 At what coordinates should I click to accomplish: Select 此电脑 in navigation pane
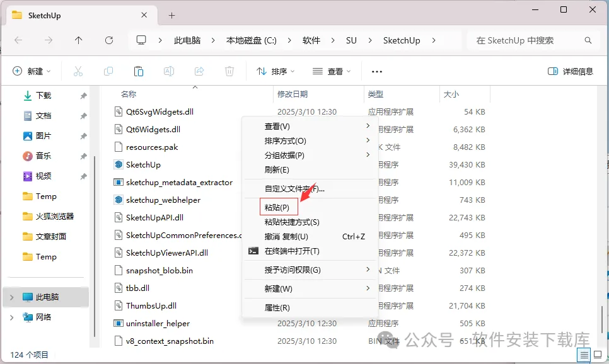tap(47, 297)
